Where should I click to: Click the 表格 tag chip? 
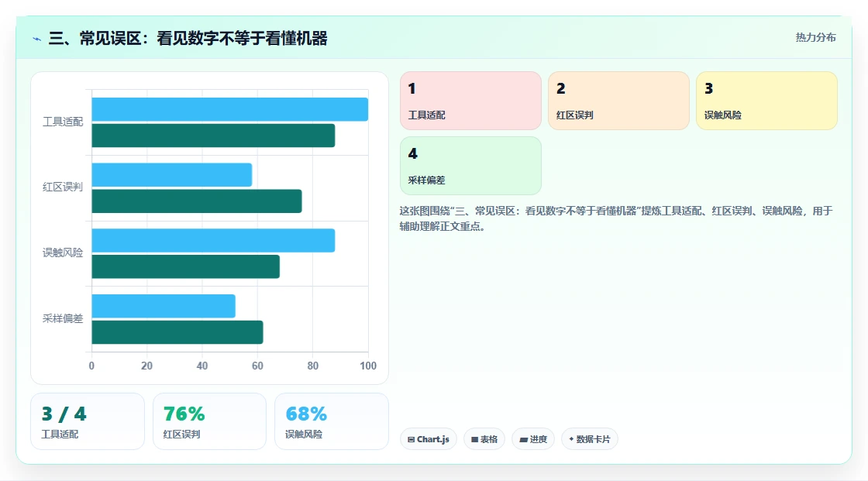(x=484, y=439)
